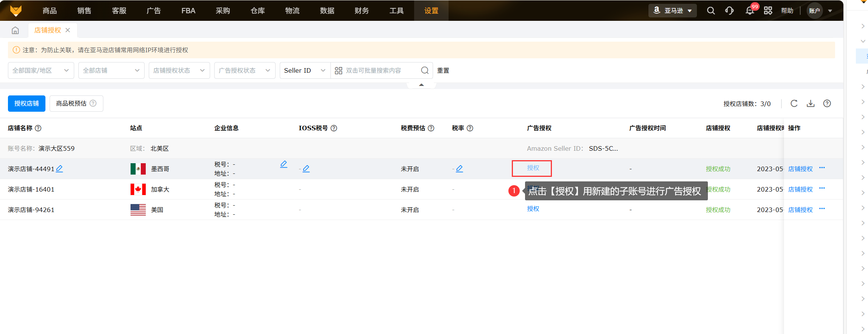Open more actions ellipsis for 美国 store row
Screen dimensions: 868x334
[x=822, y=209]
